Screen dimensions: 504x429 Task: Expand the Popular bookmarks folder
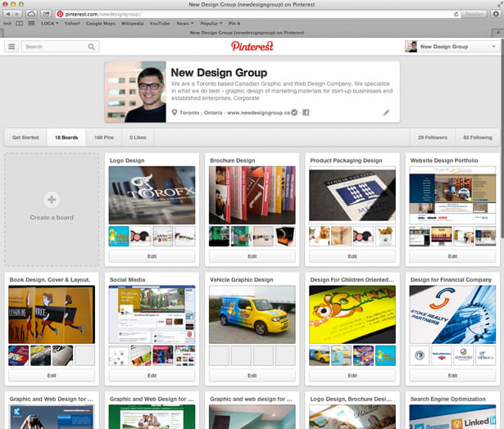(x=211, y=24)
